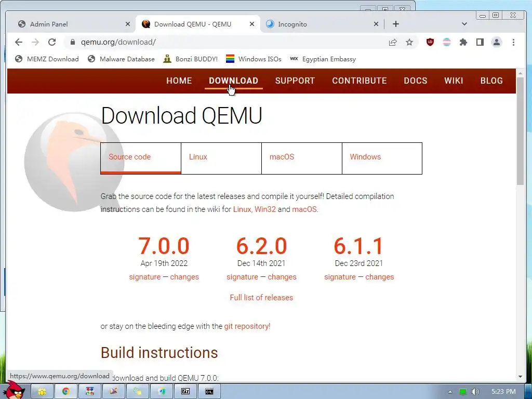This screenshot has width=532, height=399.
Task: Click the browser forward arrow
Action: (x=35, y=42)
